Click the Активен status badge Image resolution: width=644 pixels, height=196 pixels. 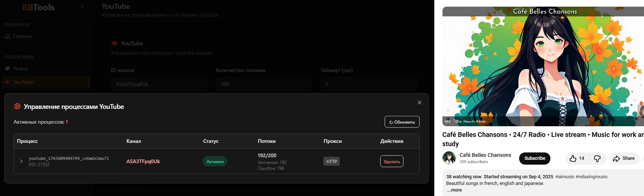[x=215, y=161]
